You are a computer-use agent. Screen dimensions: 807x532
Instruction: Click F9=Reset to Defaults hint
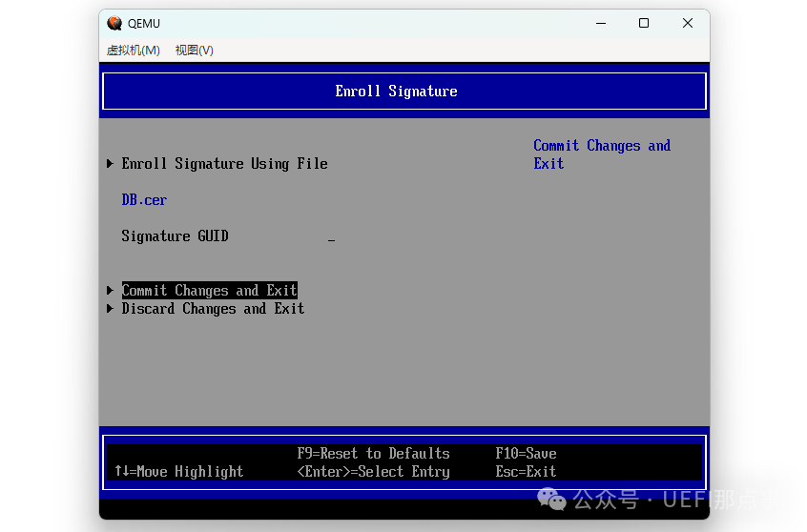(373, 454)
